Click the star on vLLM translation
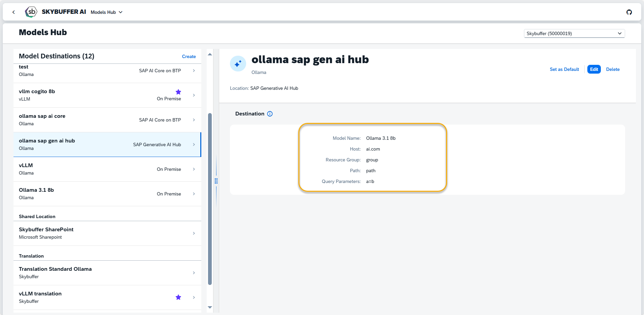 (x=178, y=297)
